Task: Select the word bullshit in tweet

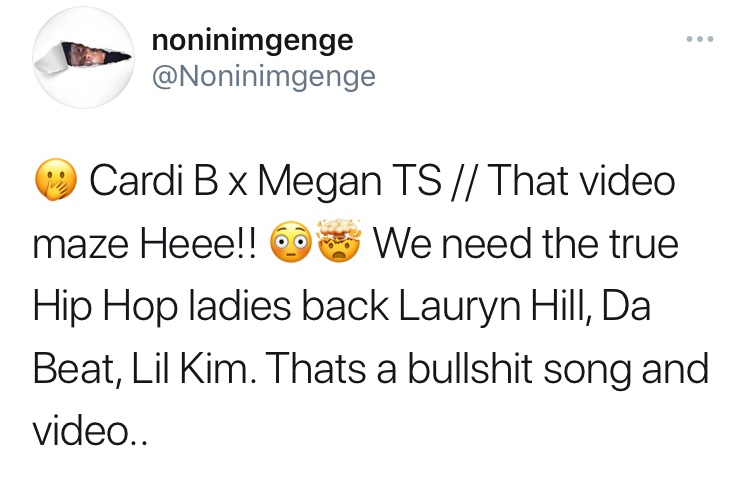Action: click(x=470, y=368)
